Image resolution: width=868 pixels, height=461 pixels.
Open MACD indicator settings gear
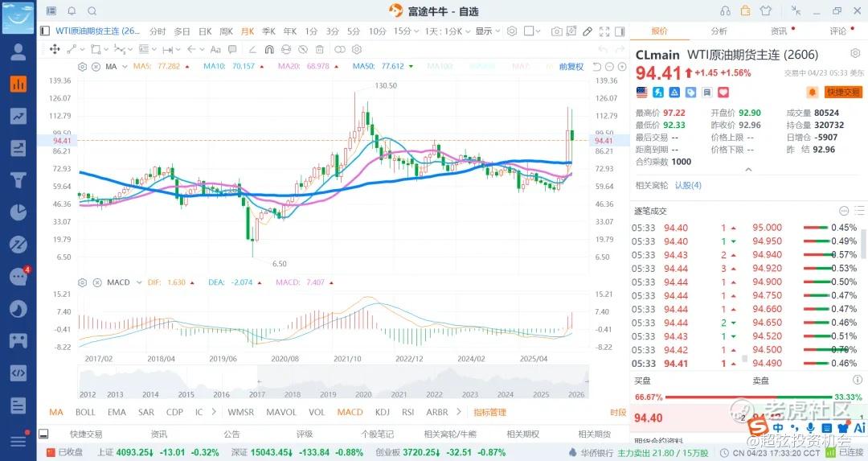tap(83, 282)
